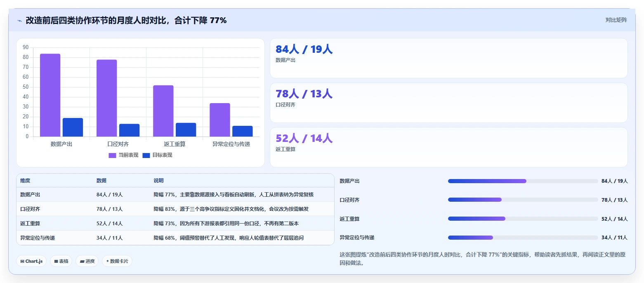Click the blue bar for 口径对齐
This screenshot has width=644, height=283.
(129, 130)
